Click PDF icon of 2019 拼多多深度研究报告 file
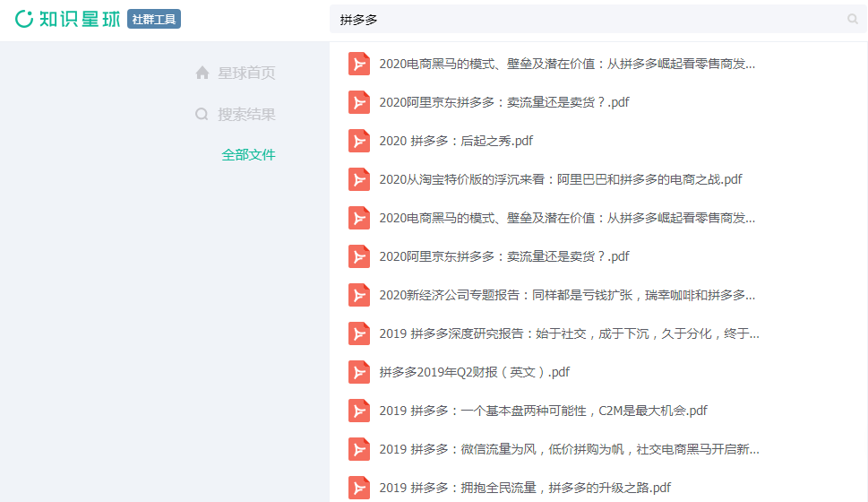The height and width of the screenshot is (502, 868). point(358,333)
